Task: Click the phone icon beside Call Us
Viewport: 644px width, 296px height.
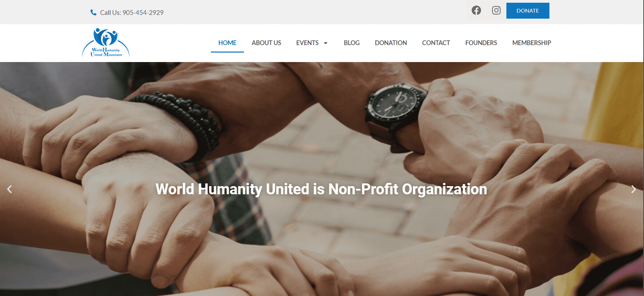Action: 93,13
